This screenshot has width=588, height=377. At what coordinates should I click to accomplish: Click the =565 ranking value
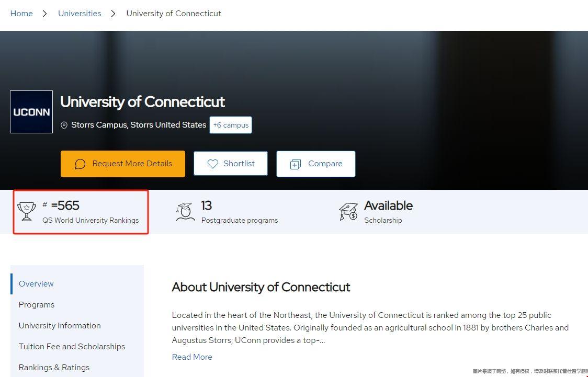(65, 205)
